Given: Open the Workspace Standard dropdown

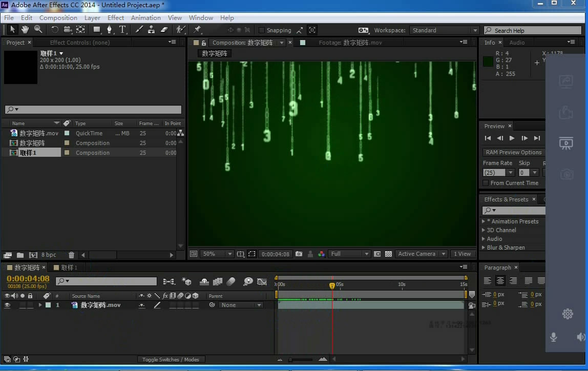Looking at the screenshot, I should coord(445,30).
